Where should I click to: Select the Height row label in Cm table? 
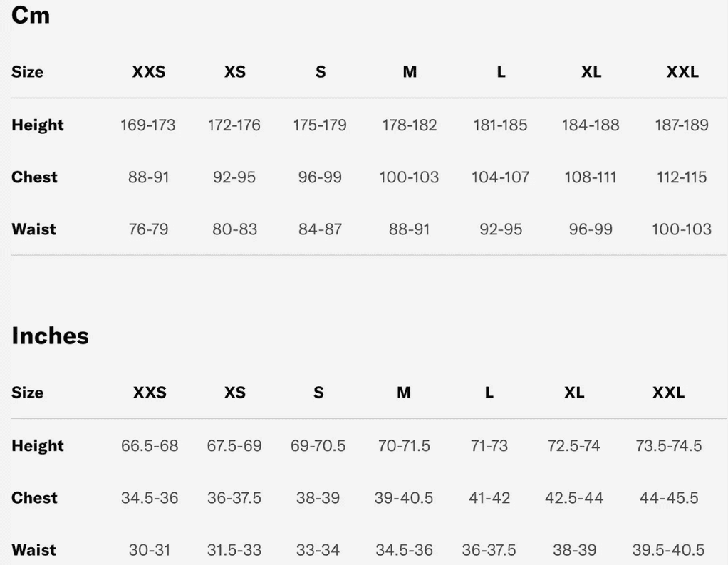38,125
